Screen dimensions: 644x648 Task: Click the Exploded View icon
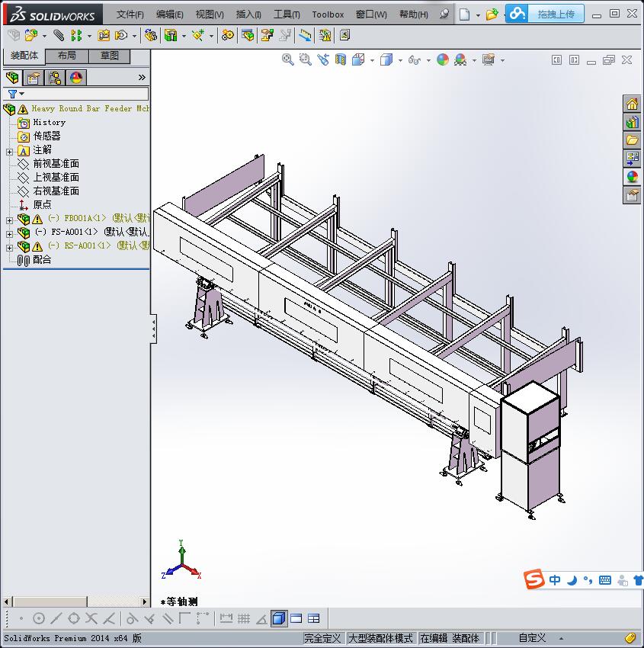(x=267, y=36)
